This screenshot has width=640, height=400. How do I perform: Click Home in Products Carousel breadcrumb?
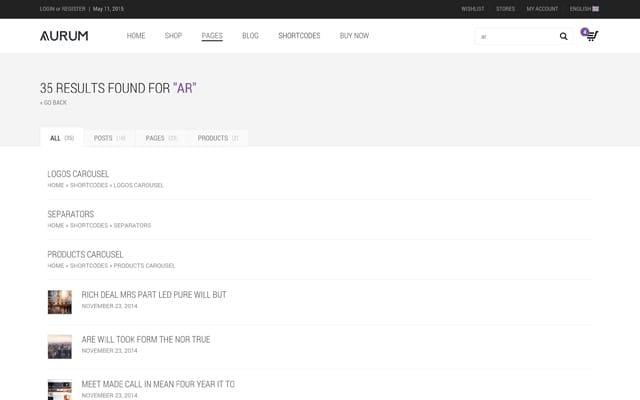pyautogui.click(x=56, y=266)
